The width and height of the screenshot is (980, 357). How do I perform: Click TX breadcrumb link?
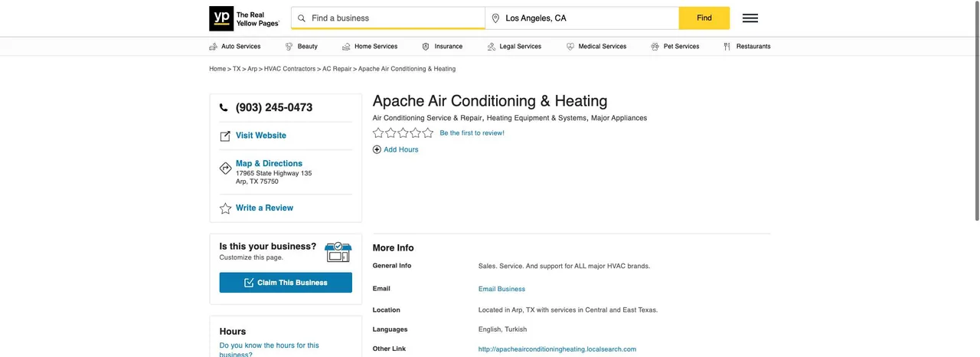pos(237,69)
